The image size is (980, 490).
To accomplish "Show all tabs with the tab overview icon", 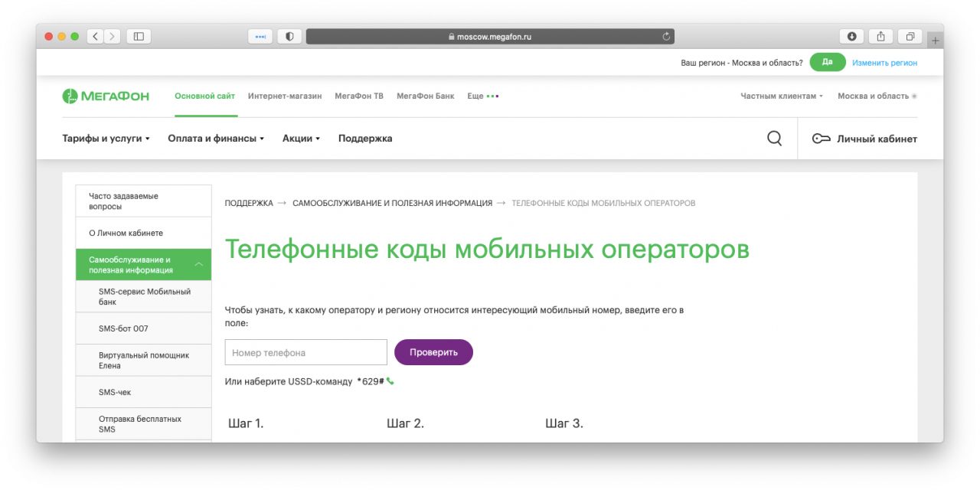I will [910, 35].
